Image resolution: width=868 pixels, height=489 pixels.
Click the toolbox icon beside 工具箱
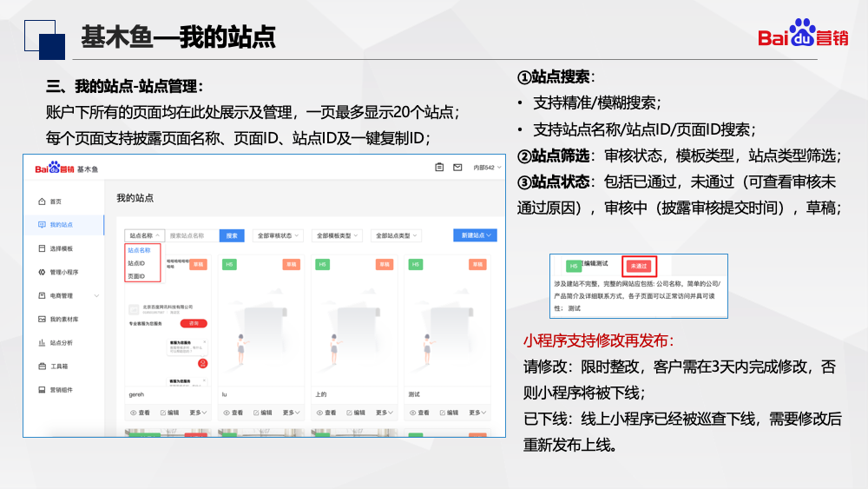[42, 366]
